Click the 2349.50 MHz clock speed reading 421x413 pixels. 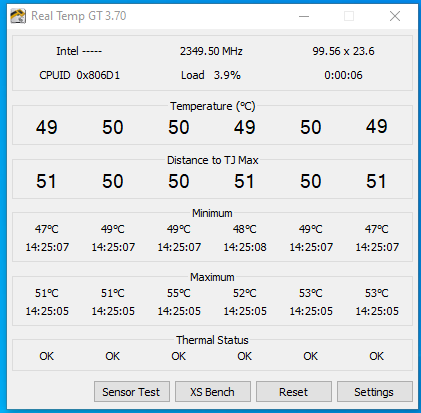coord(211,51)
